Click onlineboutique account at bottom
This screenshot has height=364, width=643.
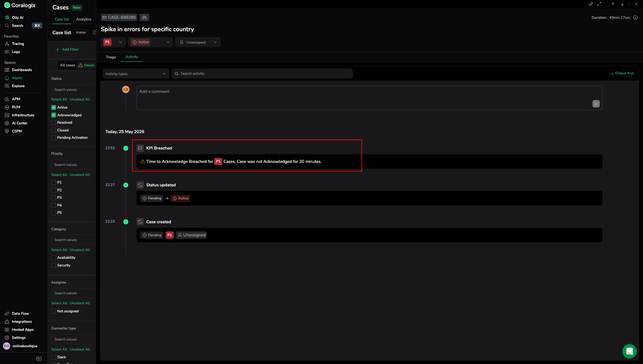coord(21,346)
